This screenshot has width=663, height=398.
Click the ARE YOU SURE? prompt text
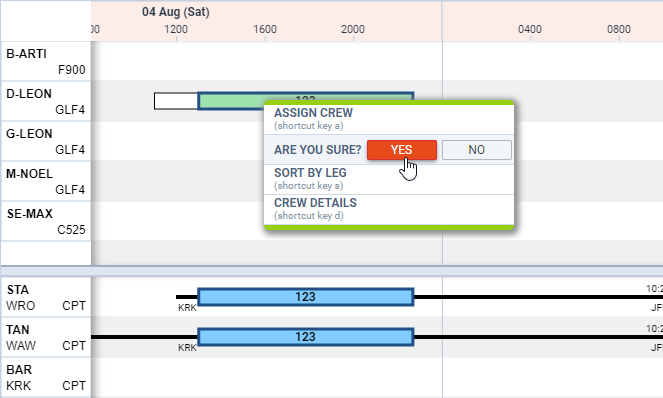[318, 150]
